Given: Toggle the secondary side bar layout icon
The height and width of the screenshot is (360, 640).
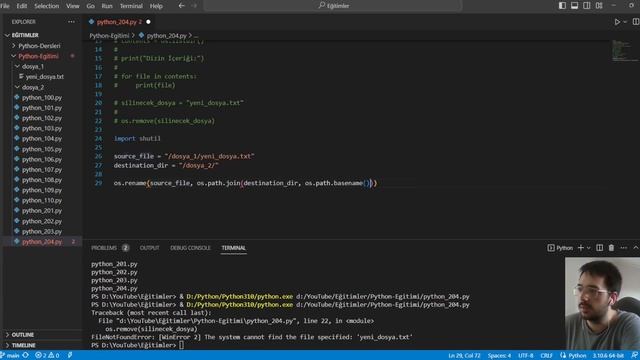Looking at the screenshot, I should (587, 6).
